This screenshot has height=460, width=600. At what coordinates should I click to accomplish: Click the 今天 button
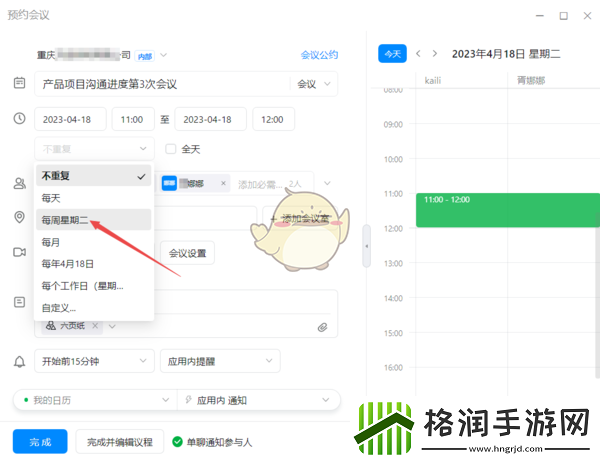[392, 54]
